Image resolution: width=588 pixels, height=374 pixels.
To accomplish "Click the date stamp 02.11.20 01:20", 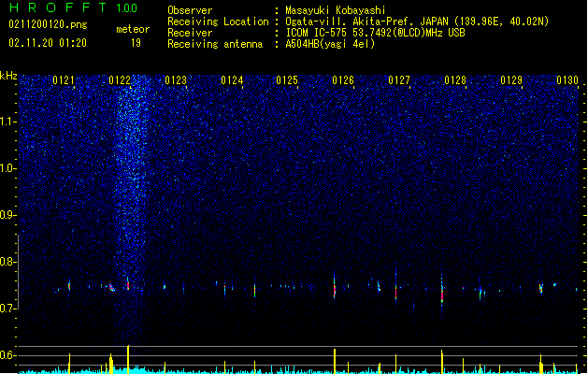I will point(48,43).
